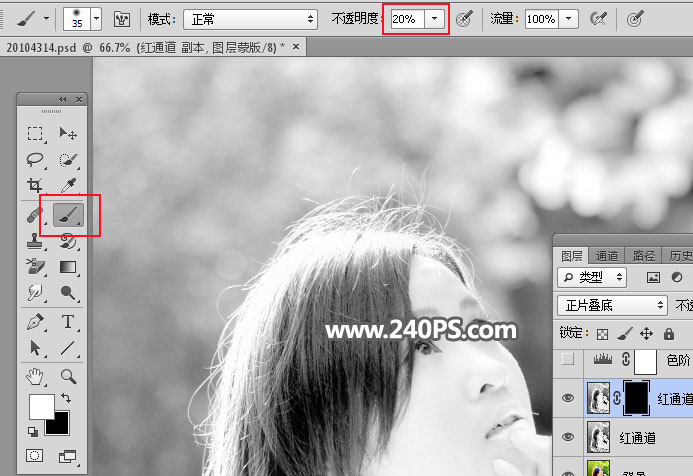Viewport: 693px width, 476px height.
Task: Open the brush preset picker dropdown
Action: (x=96, y=19)
